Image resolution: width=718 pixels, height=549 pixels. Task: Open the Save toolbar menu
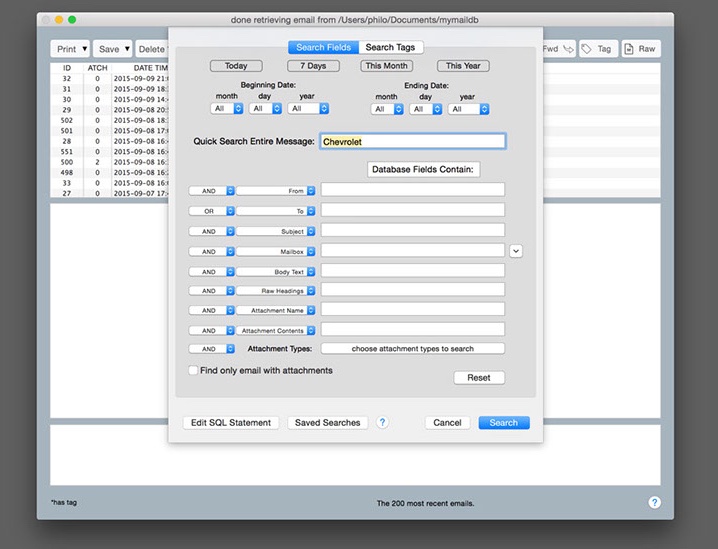click(113, 48)
